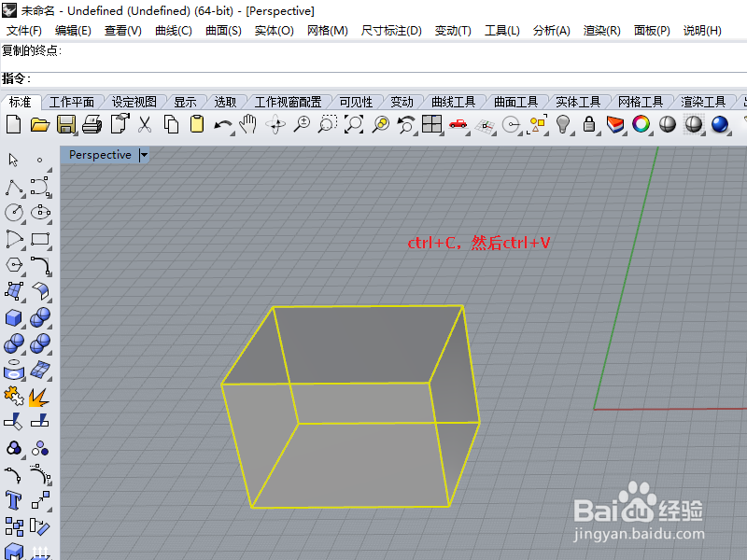Click the Join puzzle-piece icon
Viewport: 747px width, 560px height.
coord(14,396)
